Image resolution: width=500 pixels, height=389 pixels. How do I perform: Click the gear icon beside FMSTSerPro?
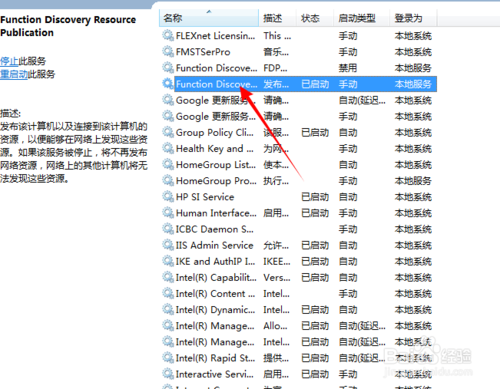168,51
